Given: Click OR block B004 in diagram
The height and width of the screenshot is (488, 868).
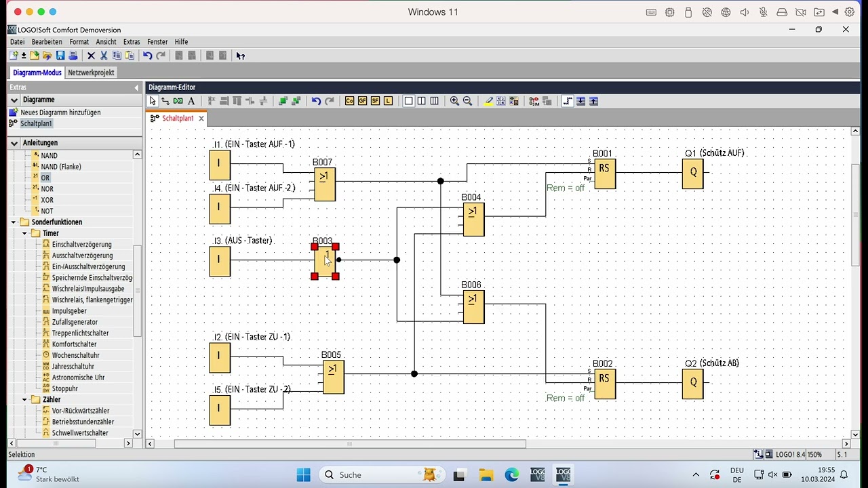Looking at the screenshot, I should [473, 220].
